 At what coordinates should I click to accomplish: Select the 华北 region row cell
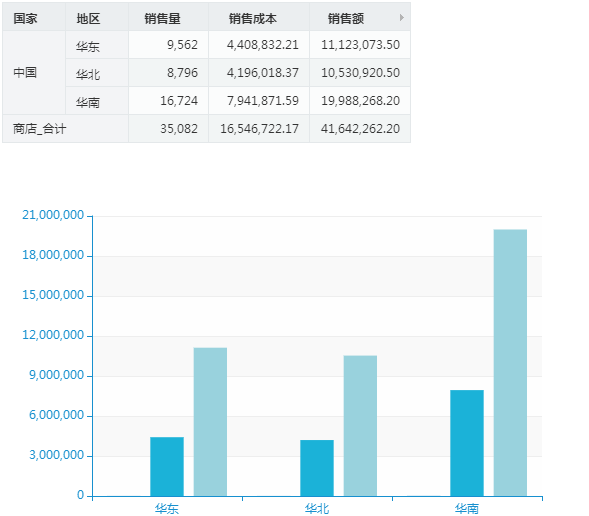click(x=97, y=72)
